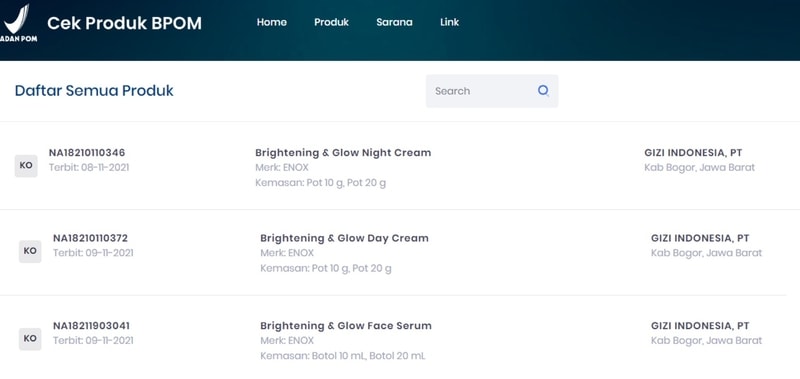The image size is (800, 379).
Task: Click Merk: ENOX under Face Serum
Action: coord(287,340)
